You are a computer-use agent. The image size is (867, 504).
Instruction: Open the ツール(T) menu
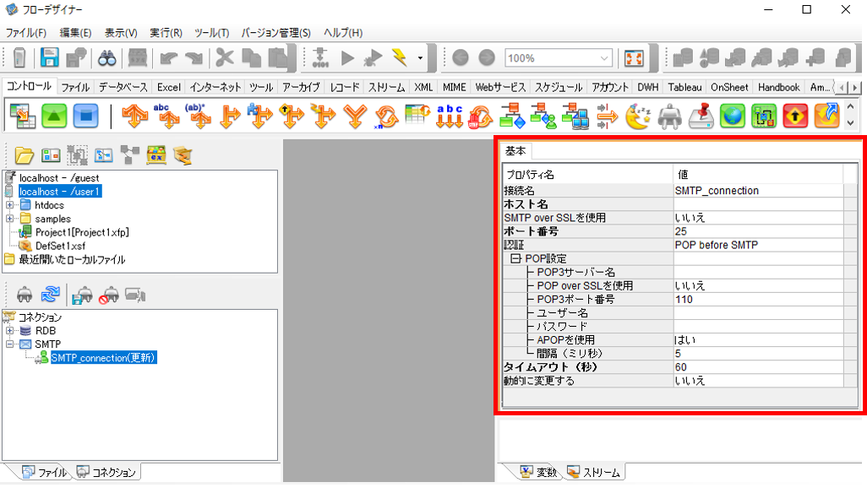211,33
